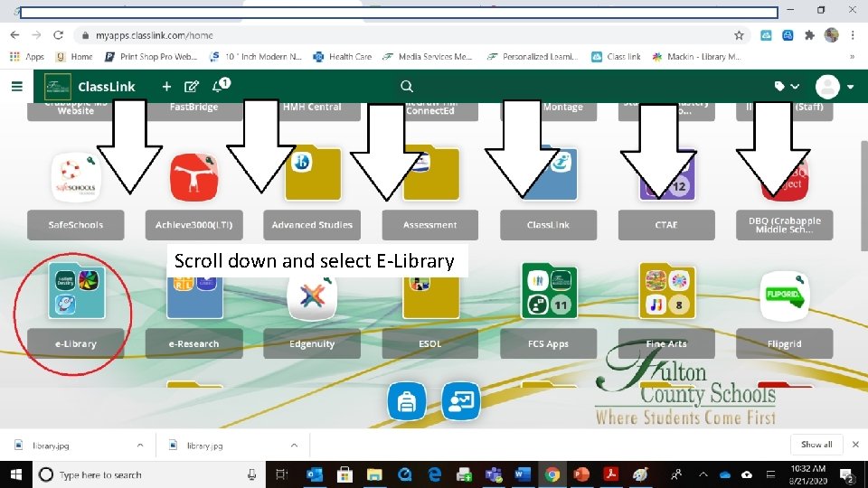Click the ClassLink search magnifier

406,87
